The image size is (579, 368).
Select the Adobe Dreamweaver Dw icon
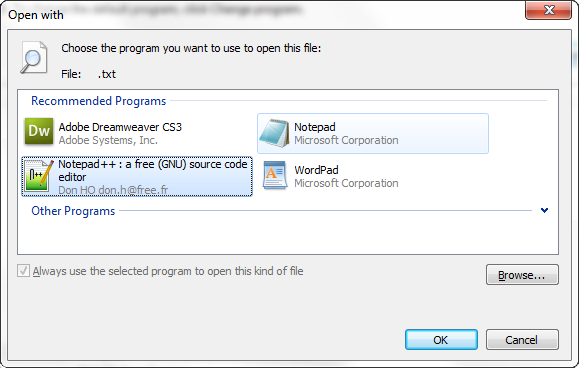pos(39,131)
